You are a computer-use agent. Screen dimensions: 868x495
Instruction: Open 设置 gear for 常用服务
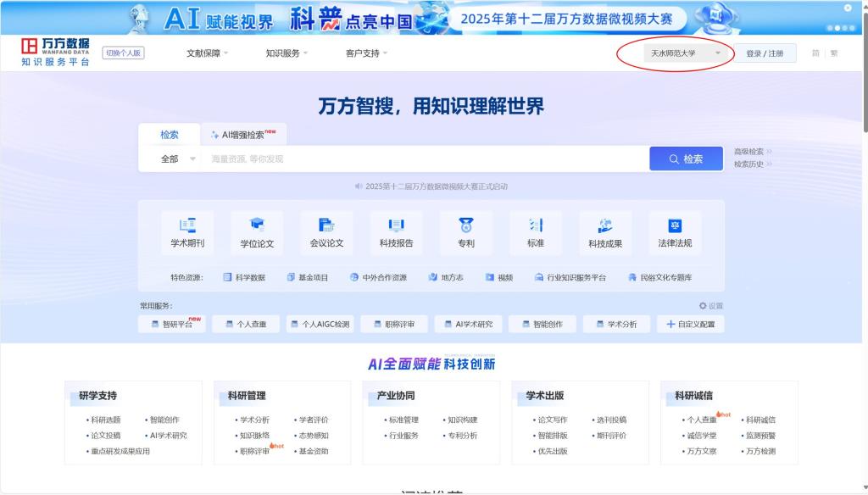click(x=711, y=306)
